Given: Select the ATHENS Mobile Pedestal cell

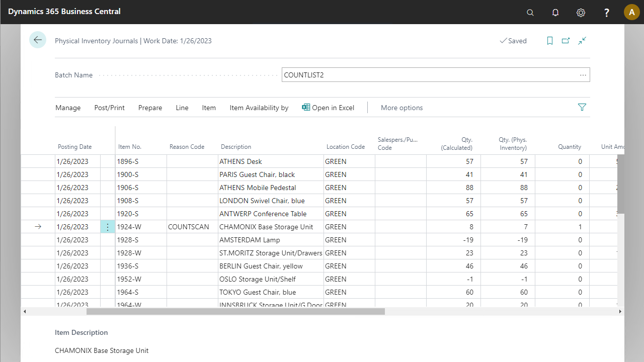Looking at the screenshot, I should click(271, 188).
